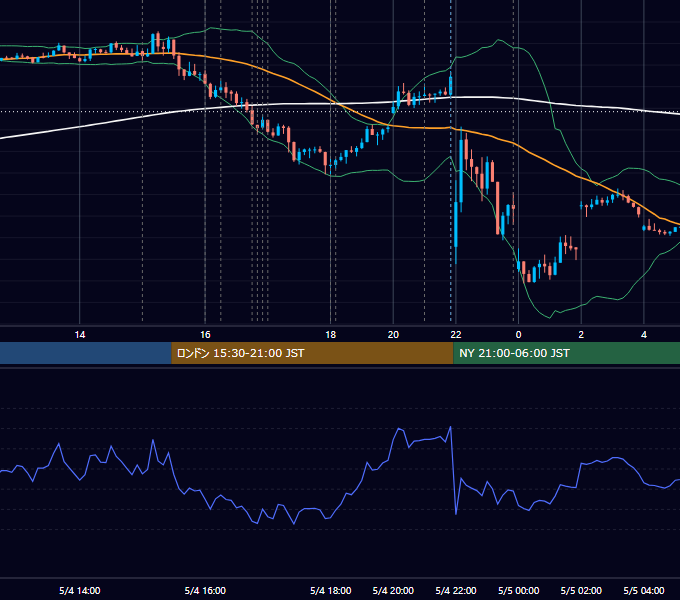Click the 5/4 22:00 indicator axis label
680x600 pixels.
point(456,591)
